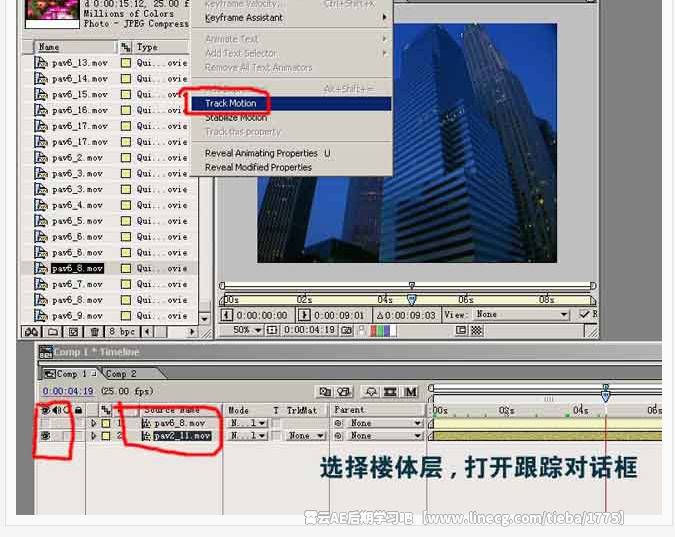
Task: Choose Stabilize Motion from the menu
Action: (x=291, y=118)
